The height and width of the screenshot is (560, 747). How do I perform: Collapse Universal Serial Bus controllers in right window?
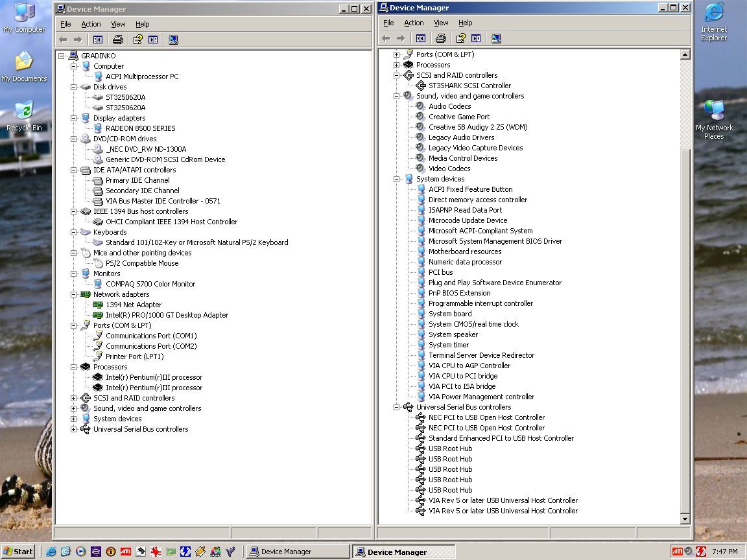coord(396,407)
